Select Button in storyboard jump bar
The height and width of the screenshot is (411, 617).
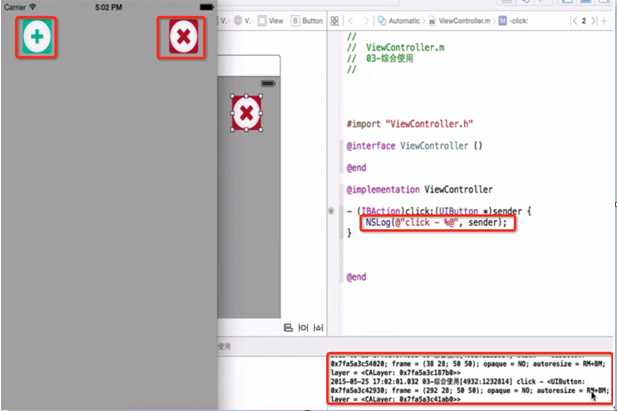click(x=307, y=21)
